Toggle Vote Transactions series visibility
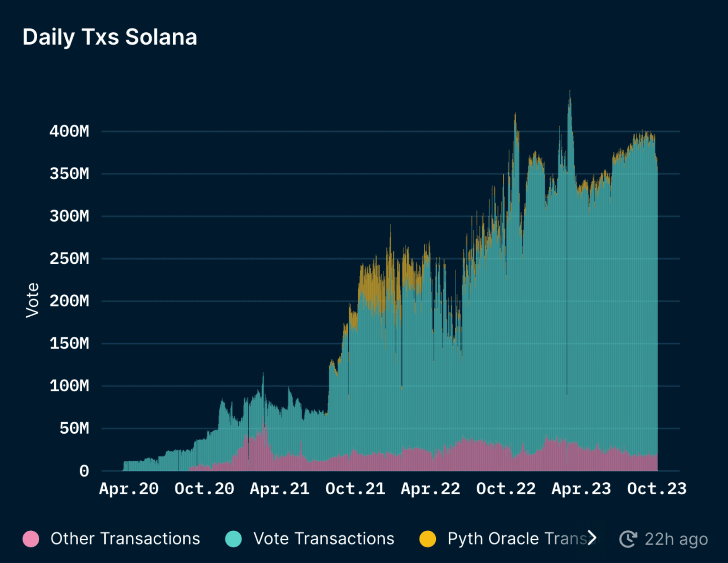728x563 pixels. [x=324, y=539]
